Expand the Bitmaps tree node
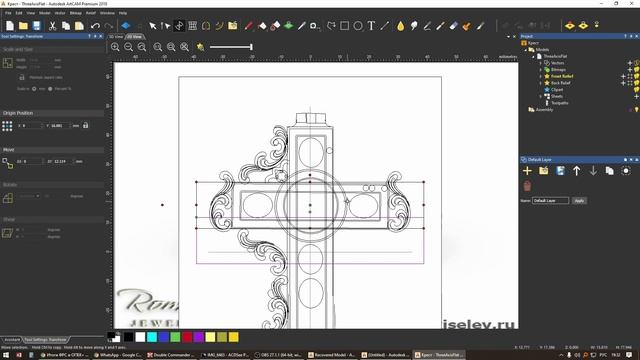Screen dimensions: 640x360 click(540, 70)
